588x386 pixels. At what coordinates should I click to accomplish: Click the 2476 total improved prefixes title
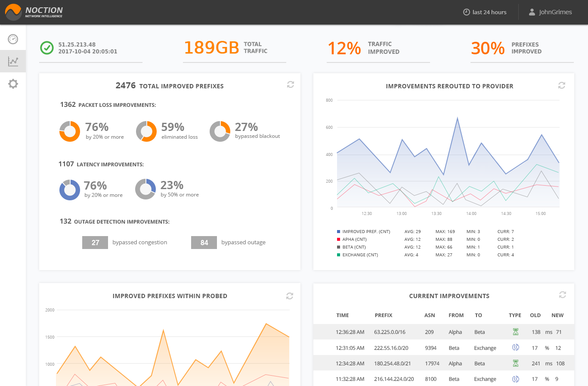point(170,86)
